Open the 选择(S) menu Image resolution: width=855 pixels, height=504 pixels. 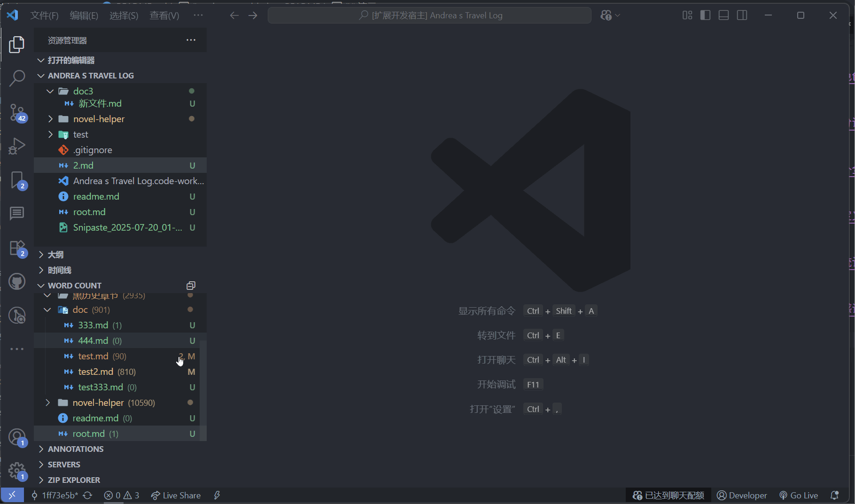[x=124, y=16]
